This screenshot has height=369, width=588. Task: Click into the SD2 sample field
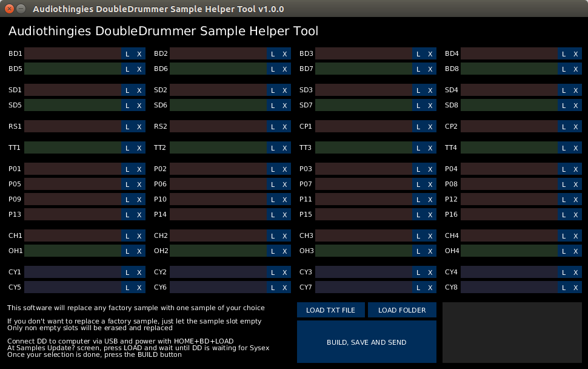[x=218, y=90]
